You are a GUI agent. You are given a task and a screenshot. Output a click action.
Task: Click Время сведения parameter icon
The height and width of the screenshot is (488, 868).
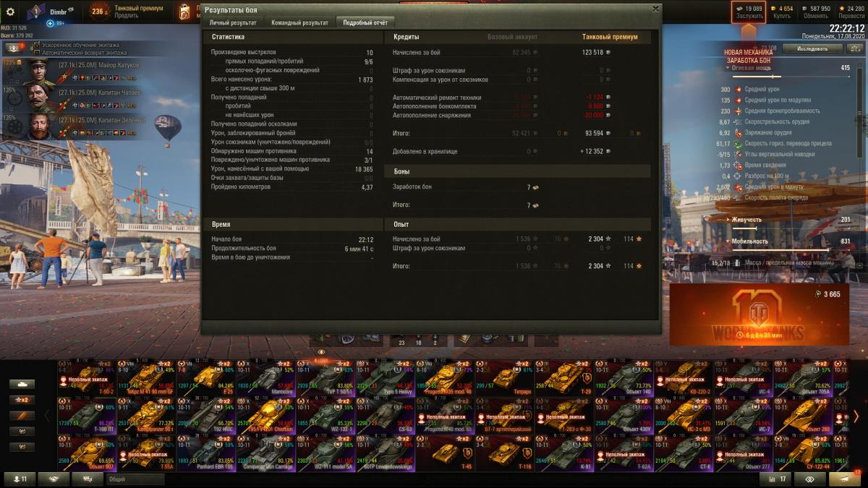pyautogui.click(x=739, y=166)
